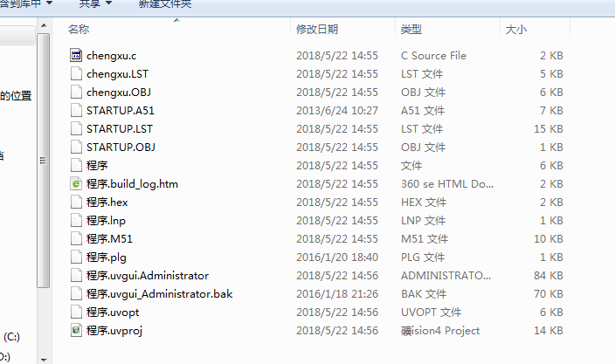Click the 程序.uvopt file icon

coord(76,312)
